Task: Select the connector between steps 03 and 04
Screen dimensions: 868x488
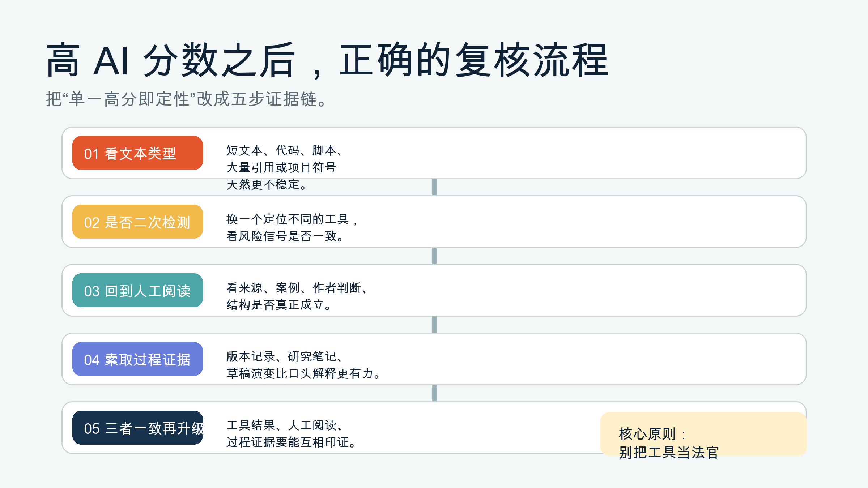Action: [x=434, y=325]
